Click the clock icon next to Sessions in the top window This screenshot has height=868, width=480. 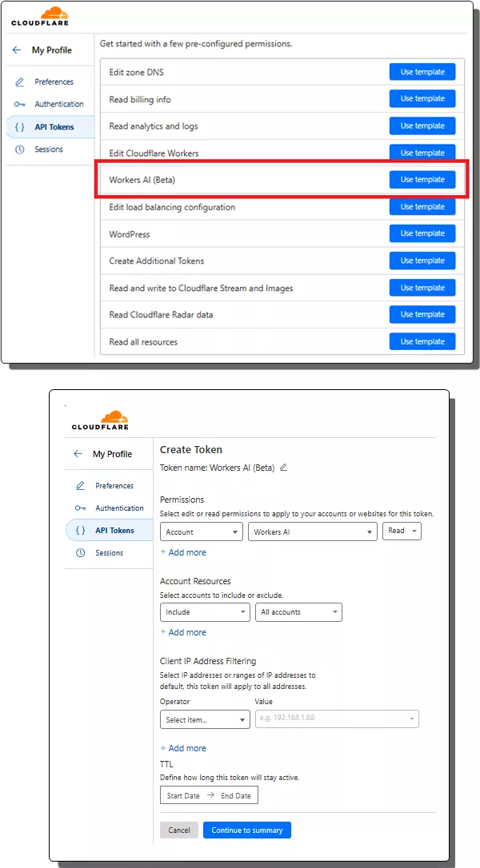pos(20,149)
